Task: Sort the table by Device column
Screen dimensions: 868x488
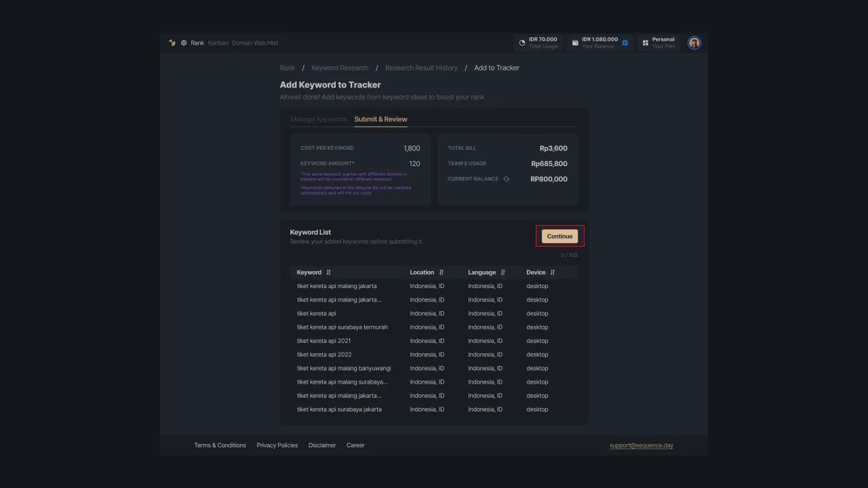Action: coord(553,272)
